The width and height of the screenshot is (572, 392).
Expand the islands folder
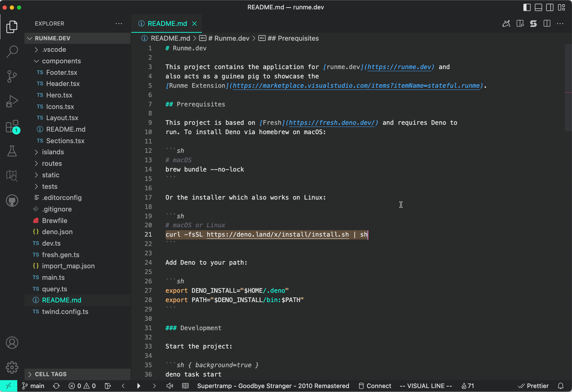(x=77, y=152)
